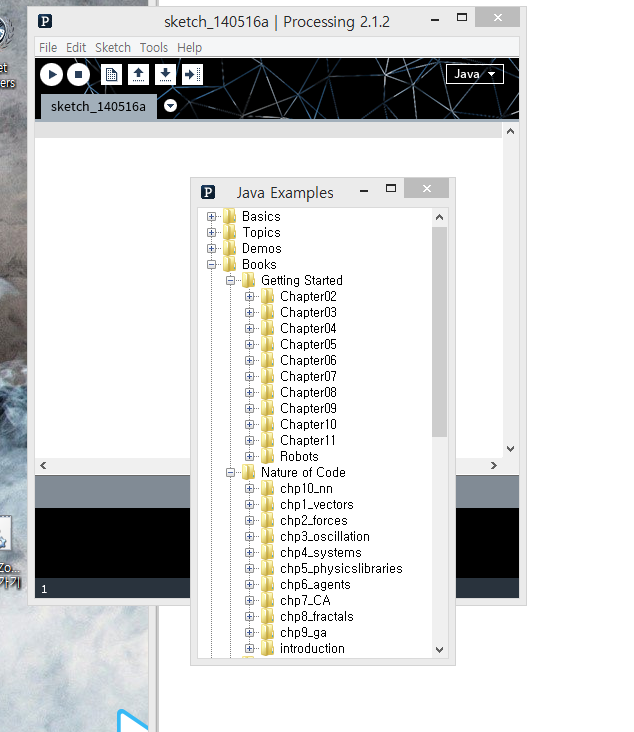Select the Chapter07 folder icon
Viewport: 634px width, 732px height.
click(x=268, y=376)
